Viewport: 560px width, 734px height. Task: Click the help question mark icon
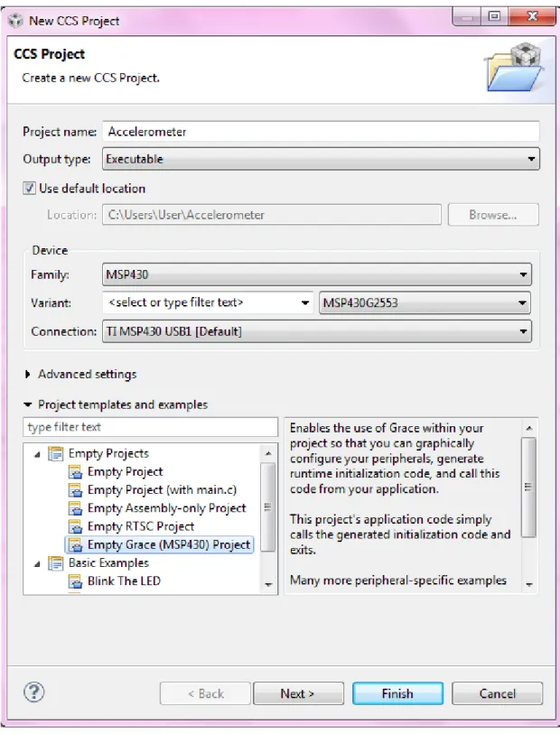point(33,692)
